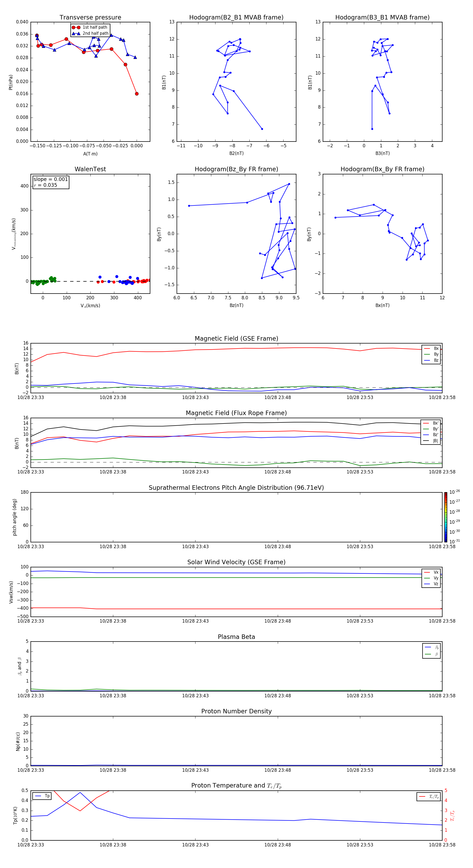Click the 10^-26 colorbar label
The width and height of the screenshot is (473, 868).
tap(455, 492)
